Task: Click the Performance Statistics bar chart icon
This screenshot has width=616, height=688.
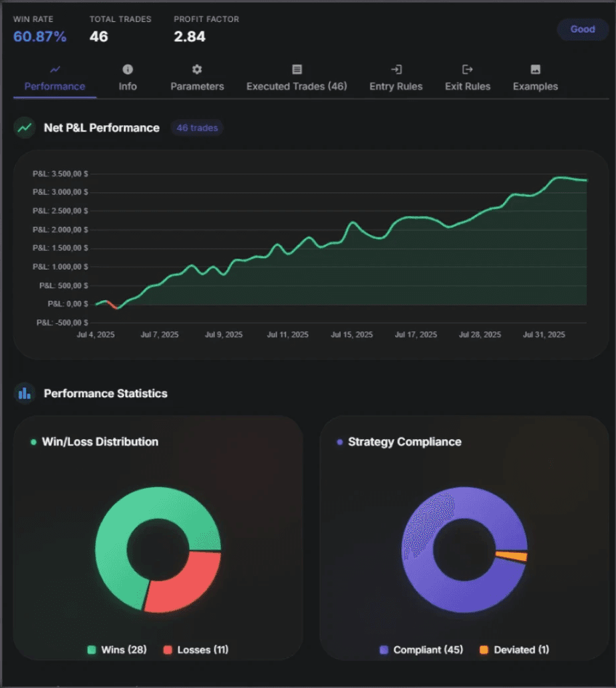Action: (24, 393)
